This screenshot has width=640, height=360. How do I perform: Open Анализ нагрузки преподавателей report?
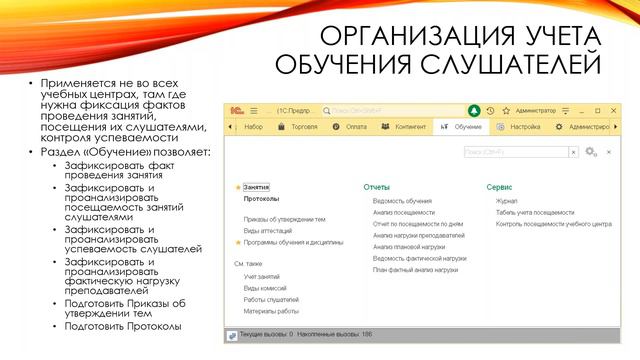click(419, 236)
